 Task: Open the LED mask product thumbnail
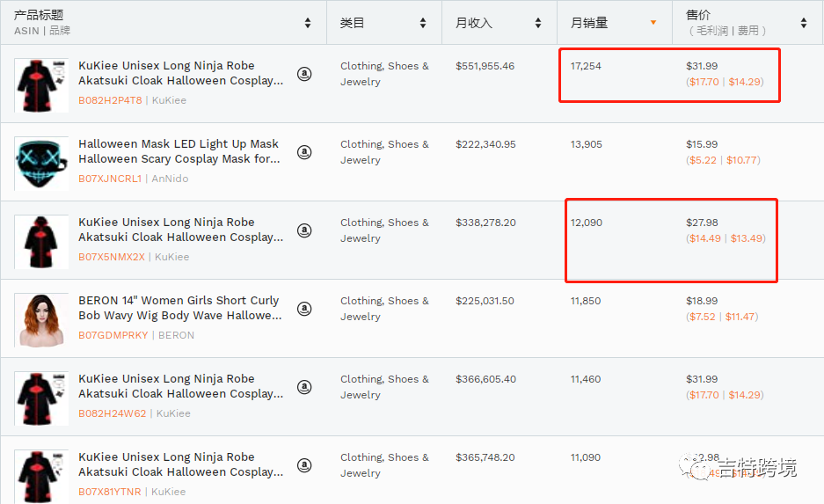41,163
